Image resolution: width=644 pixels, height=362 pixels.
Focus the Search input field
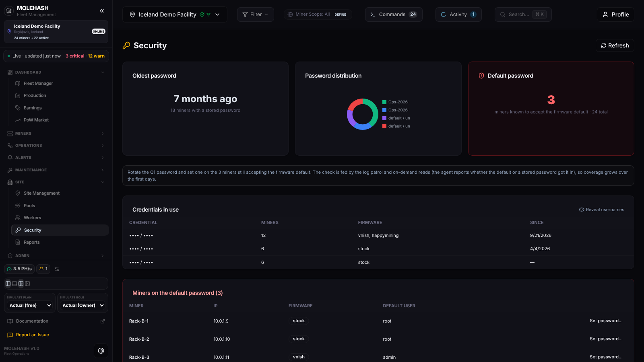(x=523, y=14)
